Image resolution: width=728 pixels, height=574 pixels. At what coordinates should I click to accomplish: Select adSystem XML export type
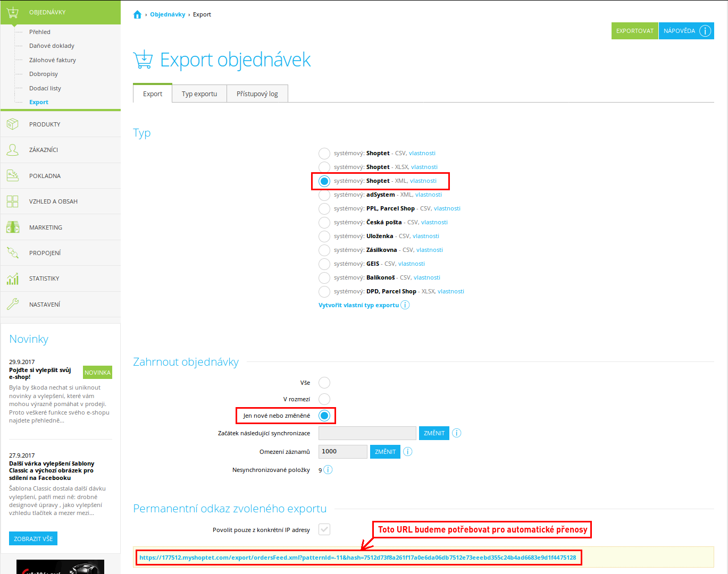[x=324, y=195]
